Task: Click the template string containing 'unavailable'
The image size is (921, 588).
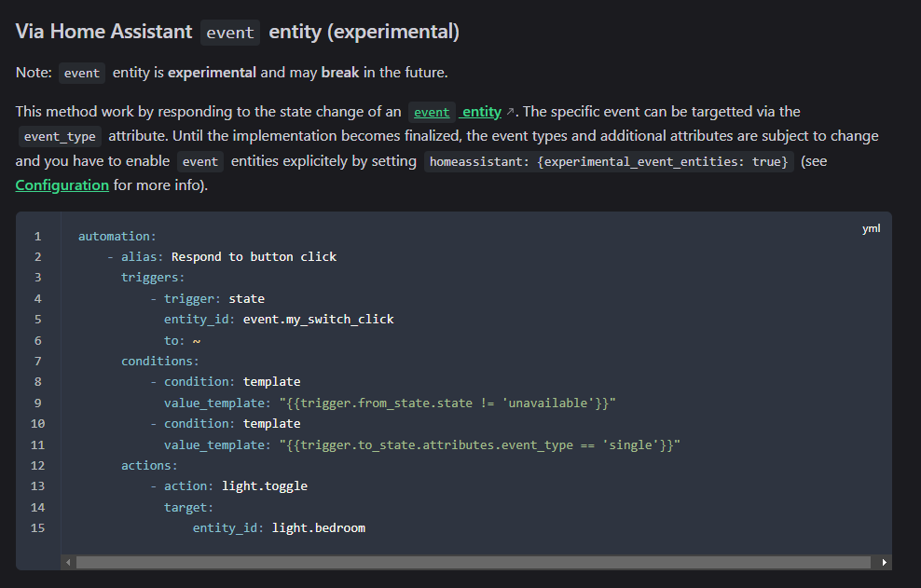Action: coord(447,403)
